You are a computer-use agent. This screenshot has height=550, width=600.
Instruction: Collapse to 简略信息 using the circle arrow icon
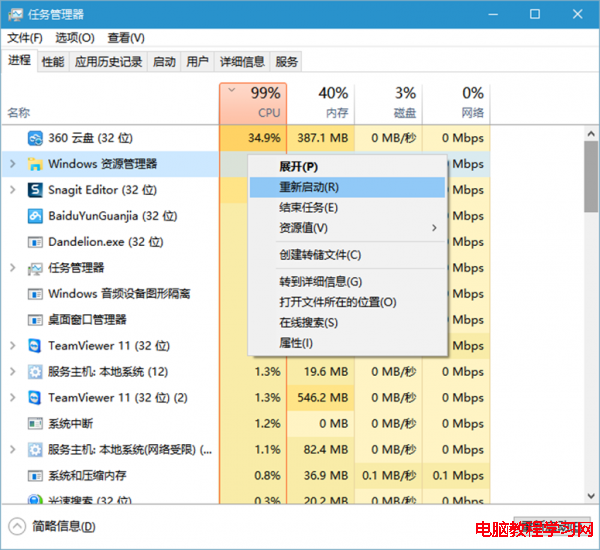coord(17,527)
